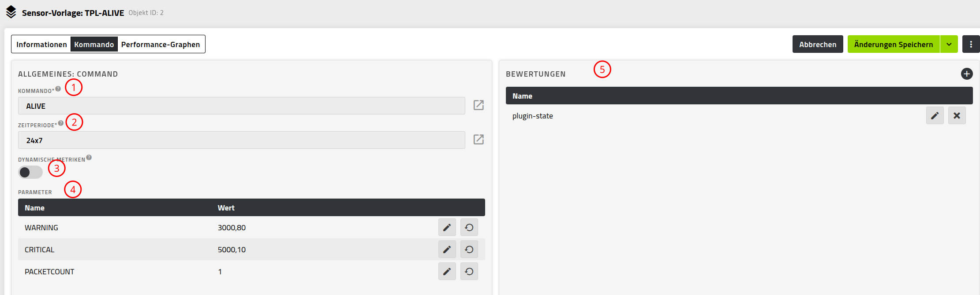Edit the PACKETCOUNT parameter
Screen dimensions: 980x295
[447, 271]
